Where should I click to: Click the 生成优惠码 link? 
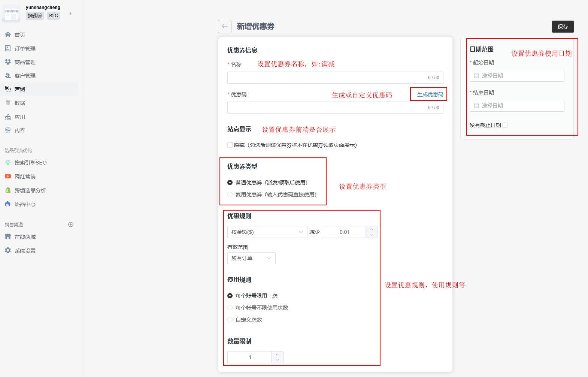click(x=430, y=94)
